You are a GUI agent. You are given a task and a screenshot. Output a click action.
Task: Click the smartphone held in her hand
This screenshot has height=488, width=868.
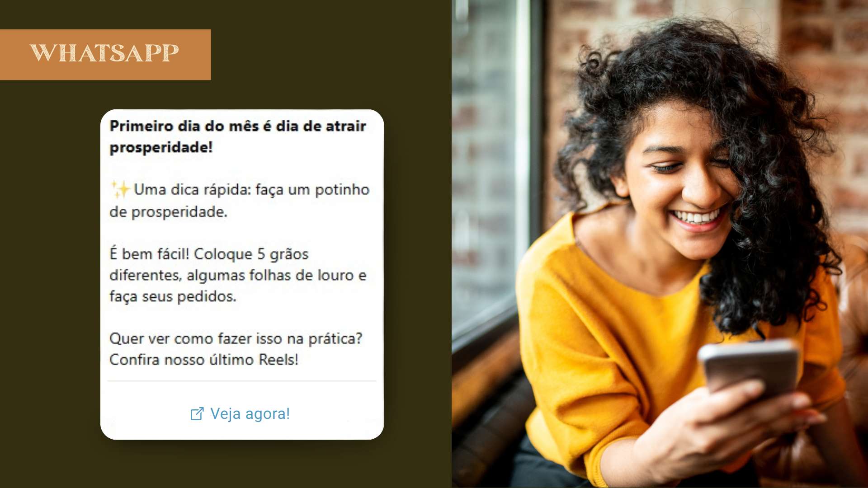tap(748, 367)
